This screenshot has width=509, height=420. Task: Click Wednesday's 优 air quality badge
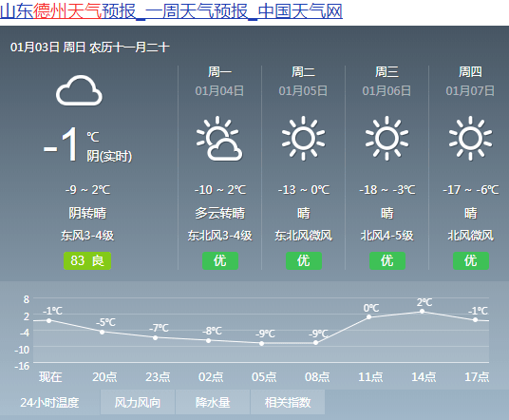click(387, 260)
